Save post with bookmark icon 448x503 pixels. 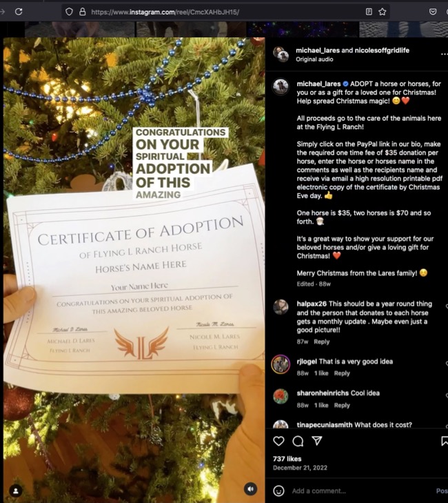[445, 441]
